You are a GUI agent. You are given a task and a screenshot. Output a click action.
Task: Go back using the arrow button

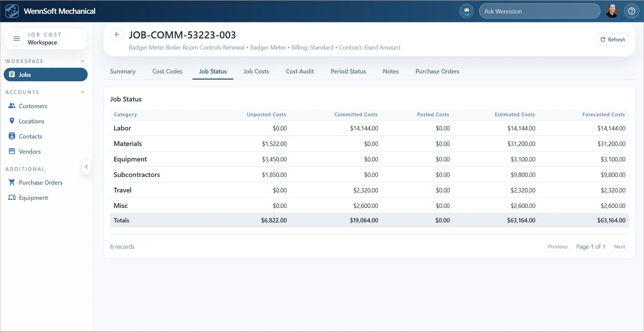click(x=117, y=35)
